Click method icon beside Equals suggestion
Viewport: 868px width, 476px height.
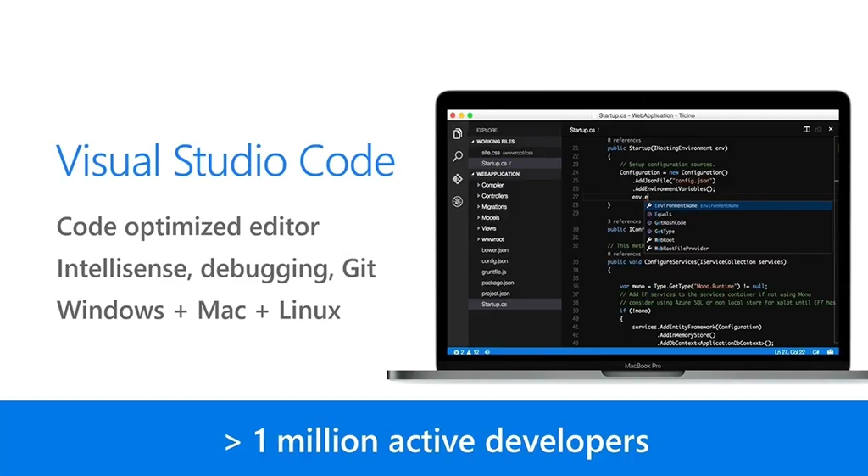(649, 215)
